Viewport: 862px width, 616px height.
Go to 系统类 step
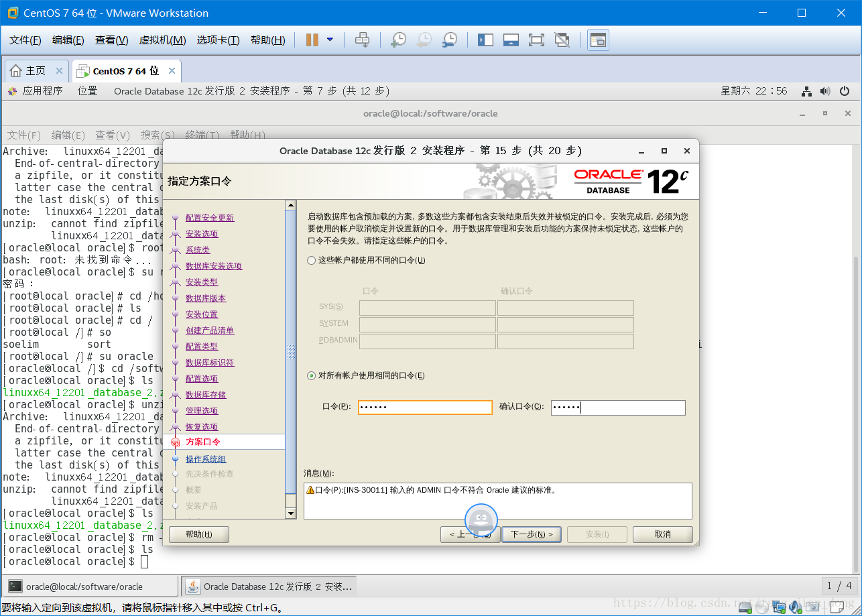(x=198, y=250)
